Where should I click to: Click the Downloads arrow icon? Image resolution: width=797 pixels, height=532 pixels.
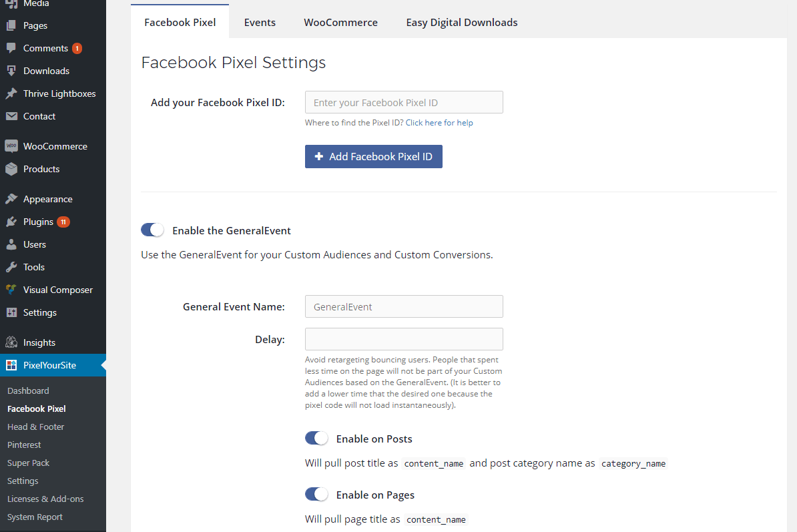coord(11,71)
